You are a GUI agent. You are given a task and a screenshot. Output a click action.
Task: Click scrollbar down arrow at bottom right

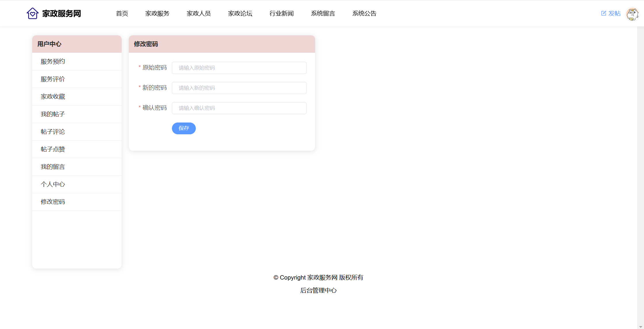641,327
